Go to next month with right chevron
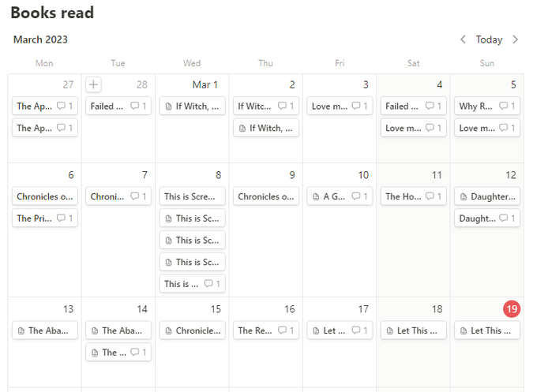Screen dimensions: 533x392 pyautogui.click(x=516, y=39)
